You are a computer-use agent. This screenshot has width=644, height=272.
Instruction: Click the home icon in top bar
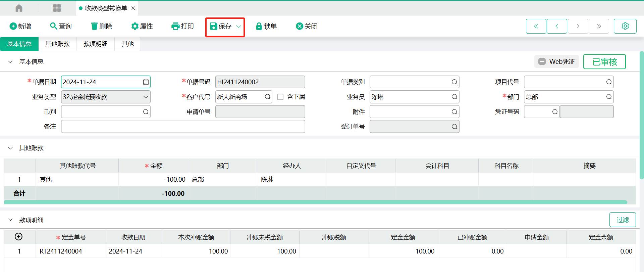click(x=19, y=8)
